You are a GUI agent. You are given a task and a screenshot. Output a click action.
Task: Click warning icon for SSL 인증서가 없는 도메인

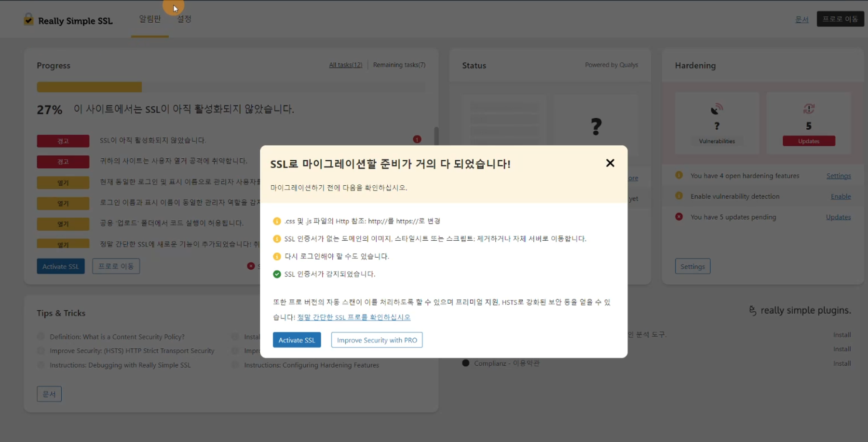tap(277, 239)
